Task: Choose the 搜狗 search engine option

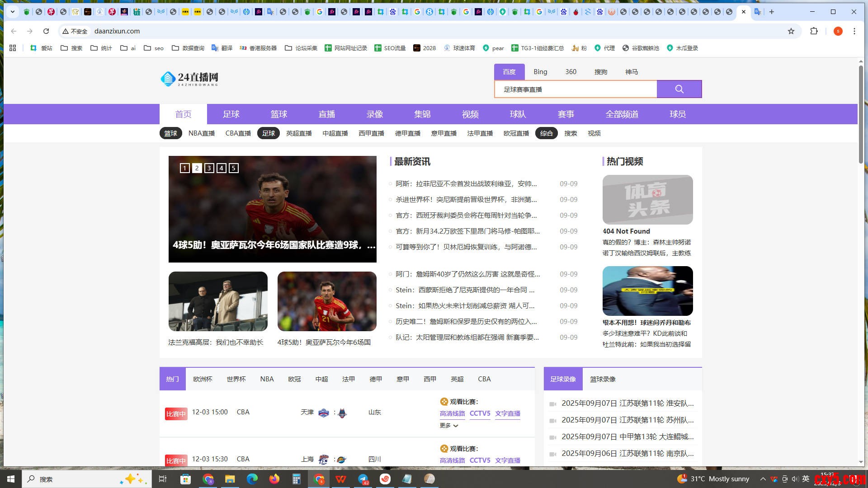Action: 600,72
